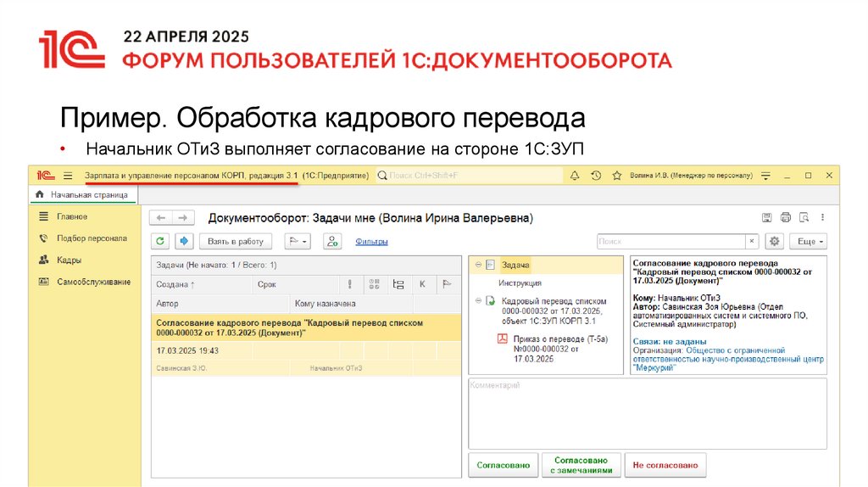Select the task row Согласование кадрового перевода
This screenshot has width=868, height=487.
click(306, 327)
